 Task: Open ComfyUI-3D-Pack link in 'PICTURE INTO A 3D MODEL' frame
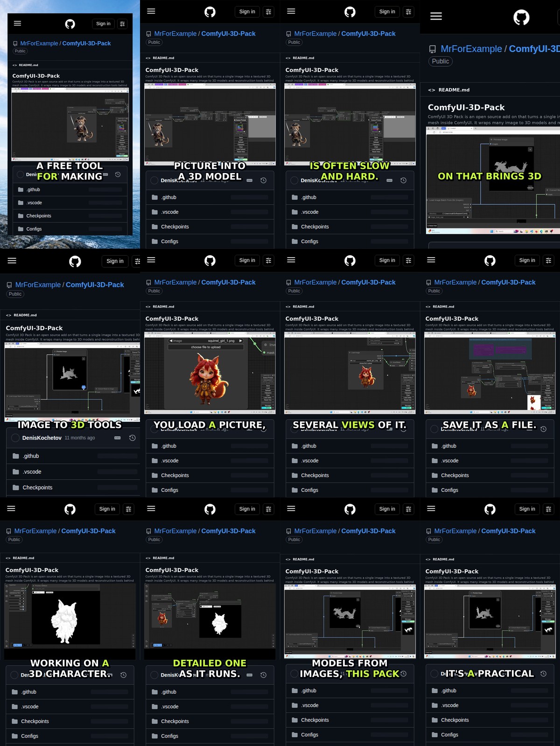[x=228, y=34]
